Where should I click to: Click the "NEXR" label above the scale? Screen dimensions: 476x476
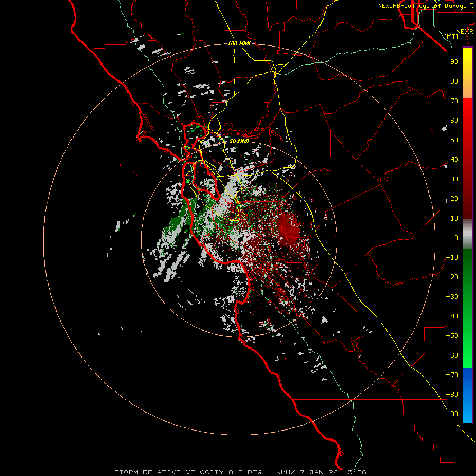465,32
